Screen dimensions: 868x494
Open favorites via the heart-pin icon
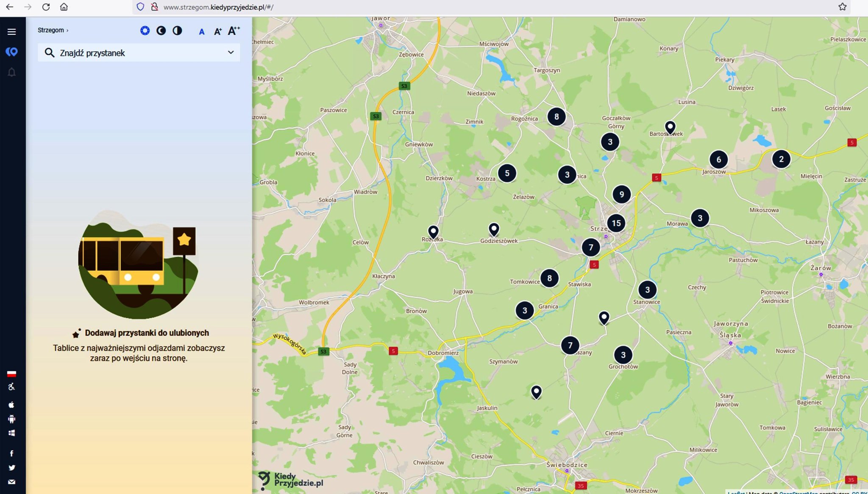coord(11,52)
